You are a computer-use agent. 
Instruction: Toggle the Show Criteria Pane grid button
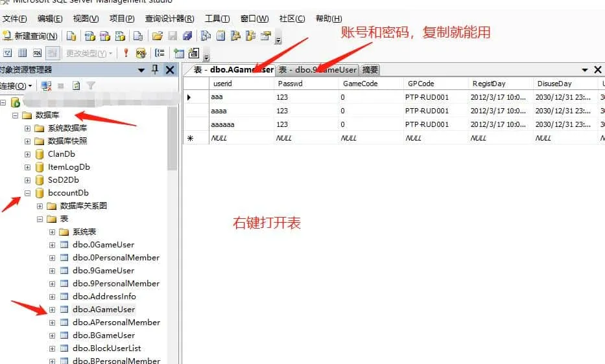pyautogui.click(x=23, y=53)
